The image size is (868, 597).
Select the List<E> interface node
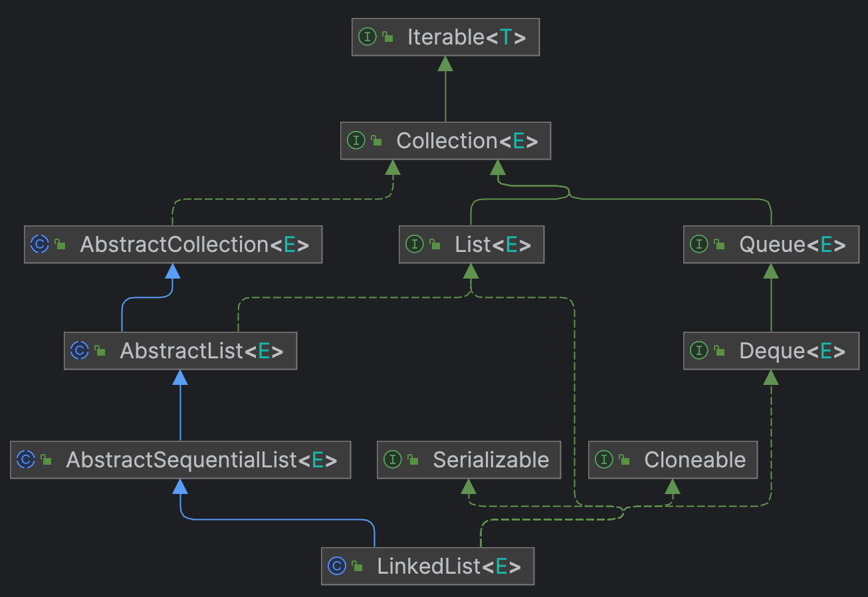tap(472, 245)
